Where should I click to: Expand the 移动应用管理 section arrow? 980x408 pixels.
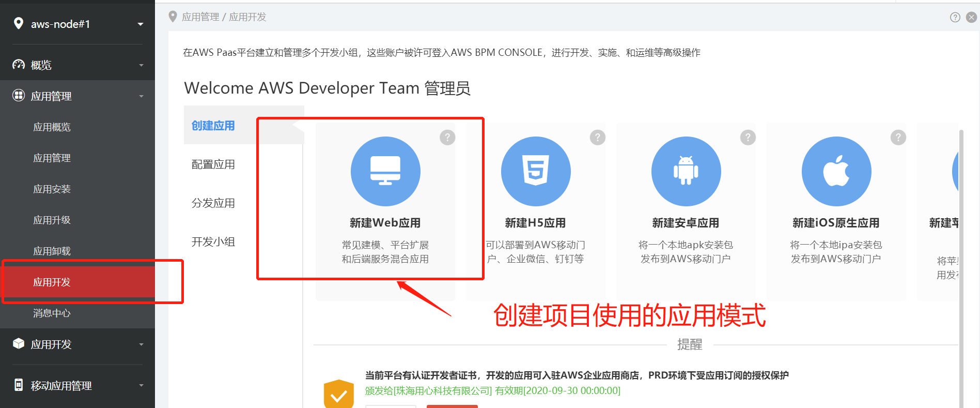(141, 386)
